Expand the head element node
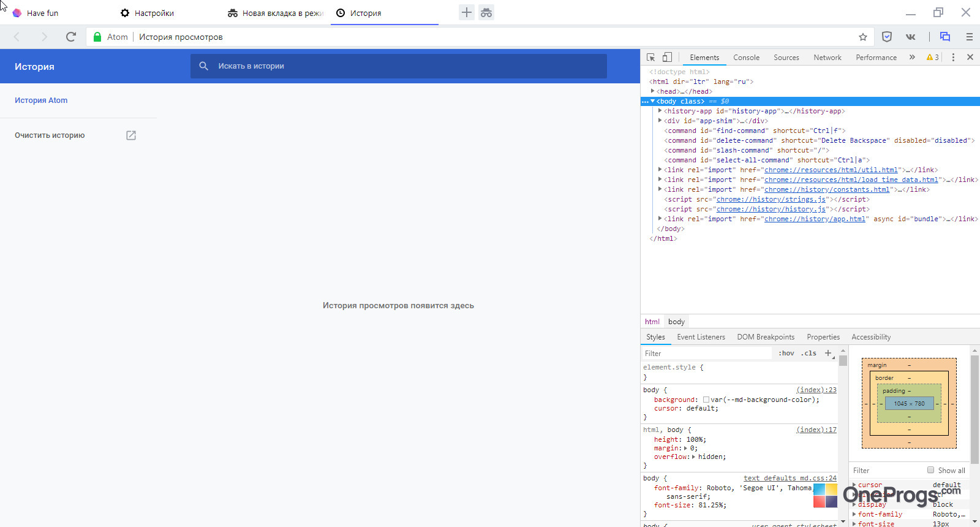 [x=653, y=91]
